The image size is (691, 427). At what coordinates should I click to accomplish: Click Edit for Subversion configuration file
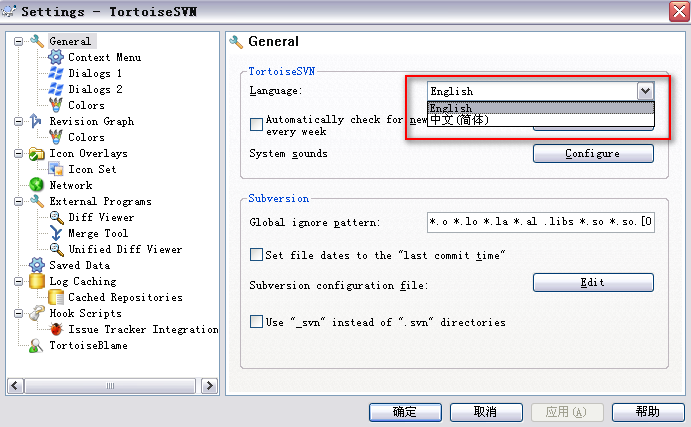[593, 282]
